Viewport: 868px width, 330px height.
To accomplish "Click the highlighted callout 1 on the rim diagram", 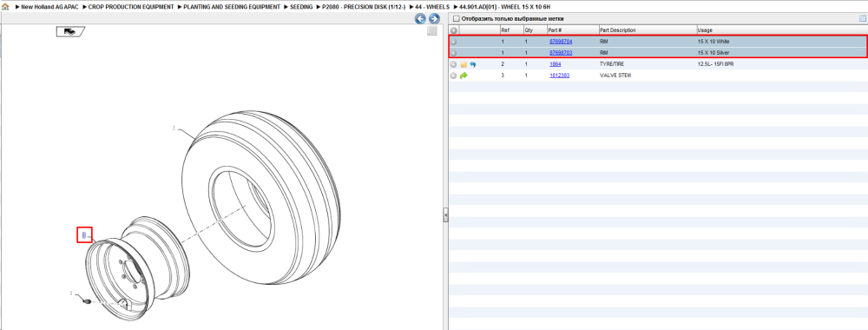I will (84, 235).
